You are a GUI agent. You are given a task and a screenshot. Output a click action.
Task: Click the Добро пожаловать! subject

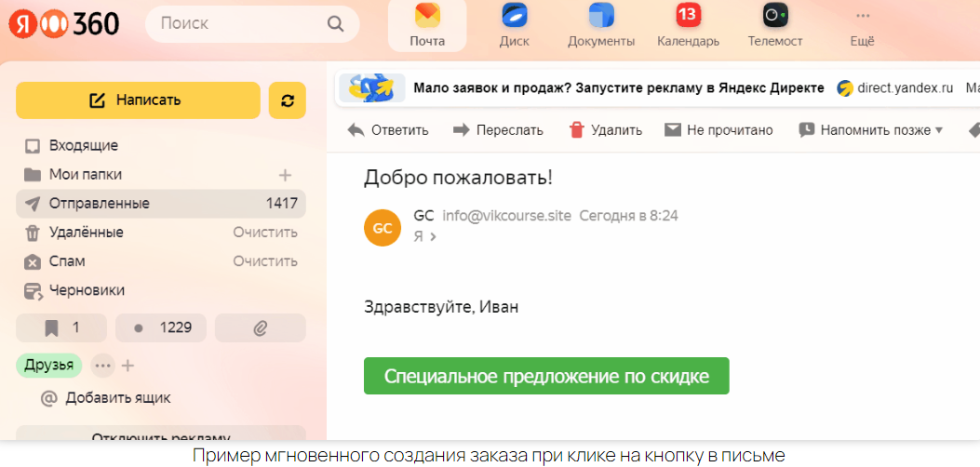458,178
